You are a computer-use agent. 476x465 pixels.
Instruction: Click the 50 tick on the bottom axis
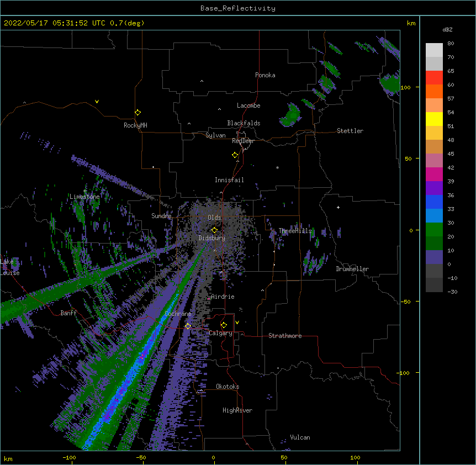point(284,457)
